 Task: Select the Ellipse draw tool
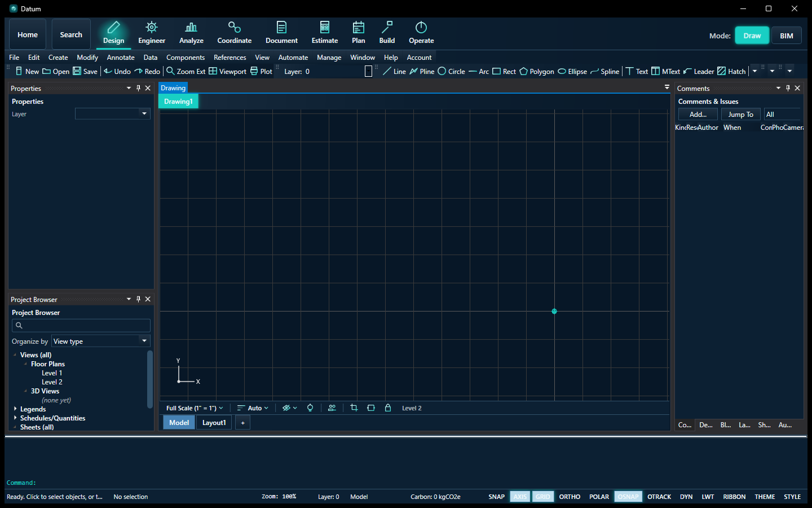(572, 71)
